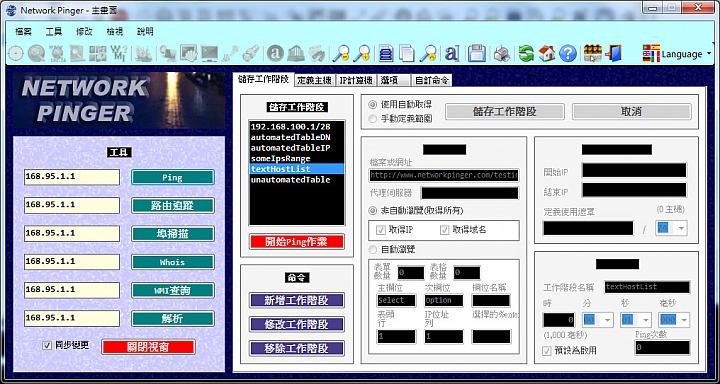The height and width of the screenshot is (384, 720).
Task: Open the 分 minutes dropdown
Action: pyautogui.click(x=607, y=320)
